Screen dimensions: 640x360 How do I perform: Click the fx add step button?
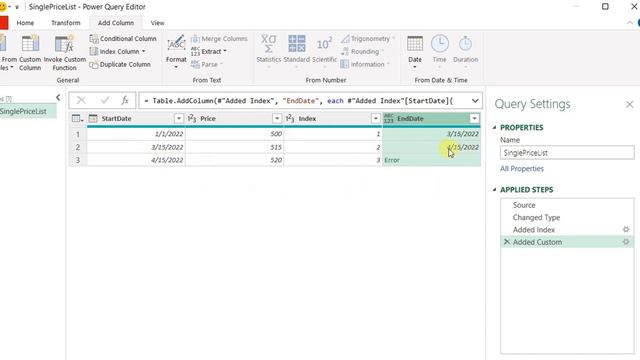(125, 100)
